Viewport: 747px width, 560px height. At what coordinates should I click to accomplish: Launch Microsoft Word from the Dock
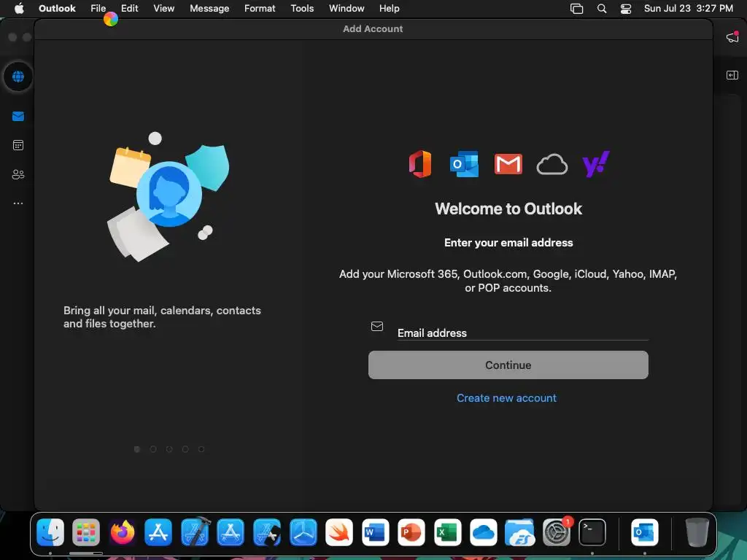[376, 532]
